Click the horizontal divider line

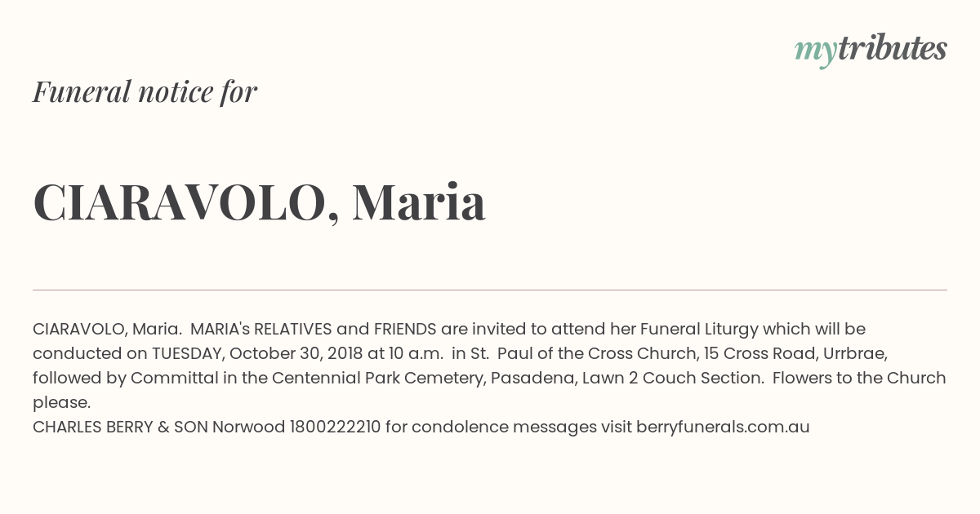[x=490, y=290]
